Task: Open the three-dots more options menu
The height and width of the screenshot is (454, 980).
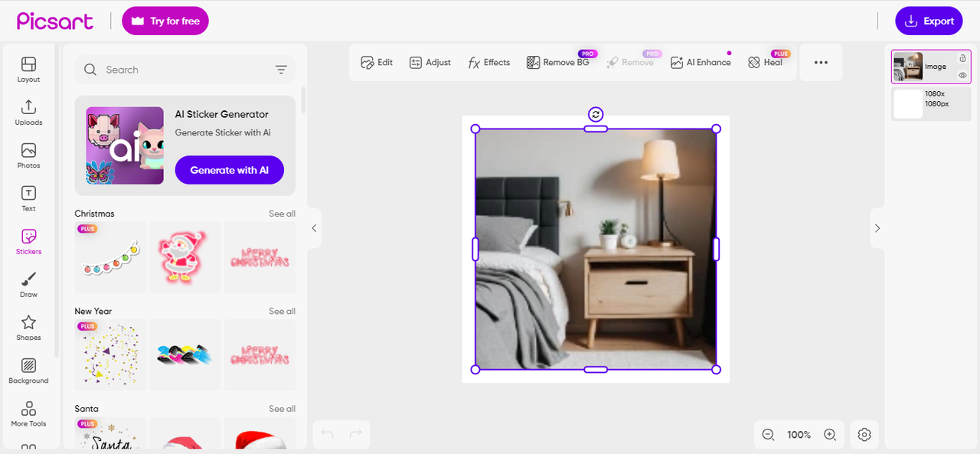Action: [x=821, y=63]
